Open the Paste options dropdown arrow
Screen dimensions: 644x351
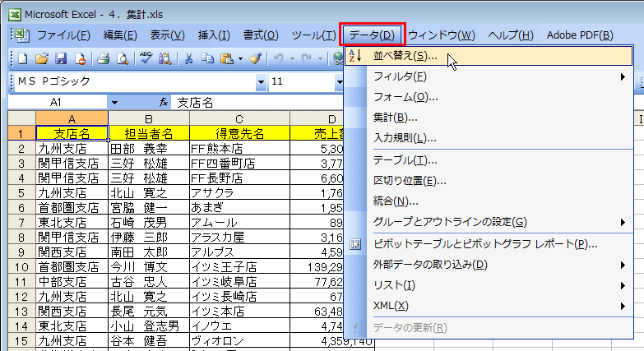(239, 58)
